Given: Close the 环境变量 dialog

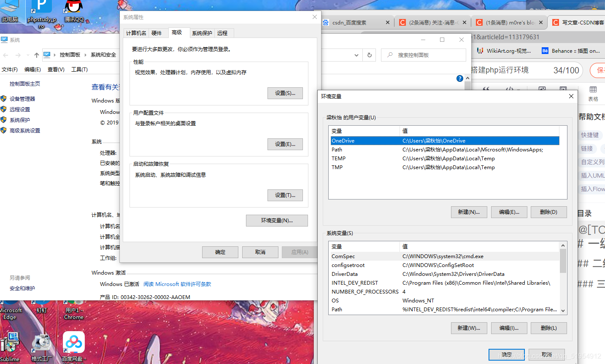Looking at the screenshot, I should pos(571,96).
